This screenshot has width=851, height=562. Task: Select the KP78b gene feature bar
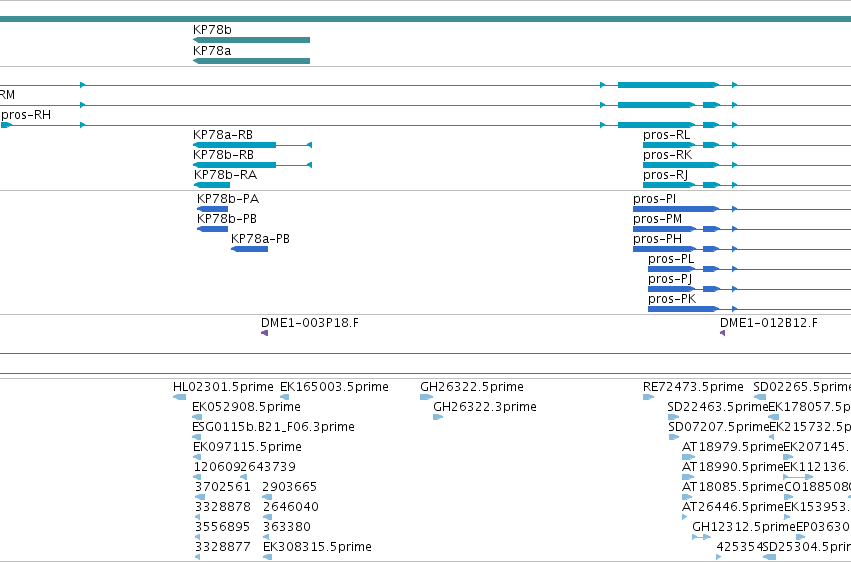pos(251,40)
